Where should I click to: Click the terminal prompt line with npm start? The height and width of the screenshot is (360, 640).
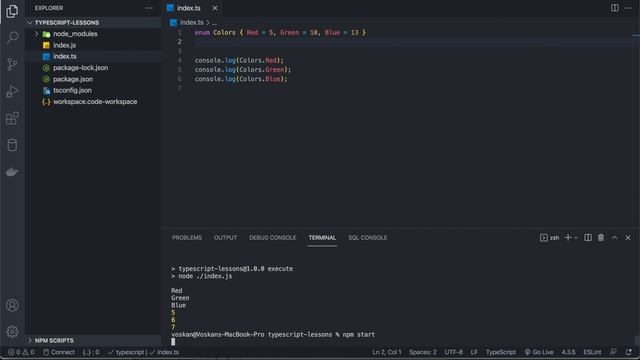pos(273,334)
